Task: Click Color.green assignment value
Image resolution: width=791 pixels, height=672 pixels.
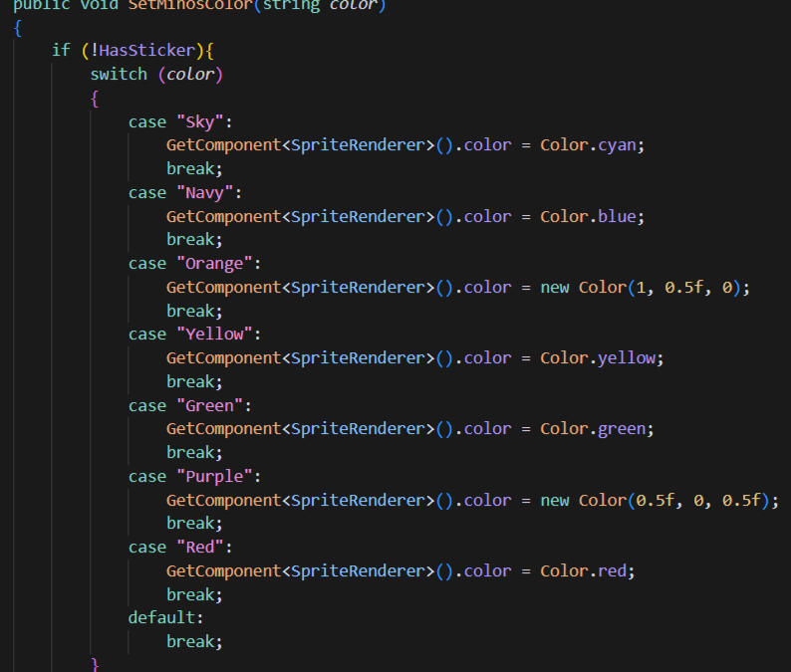Action: (x=593, y=429)
